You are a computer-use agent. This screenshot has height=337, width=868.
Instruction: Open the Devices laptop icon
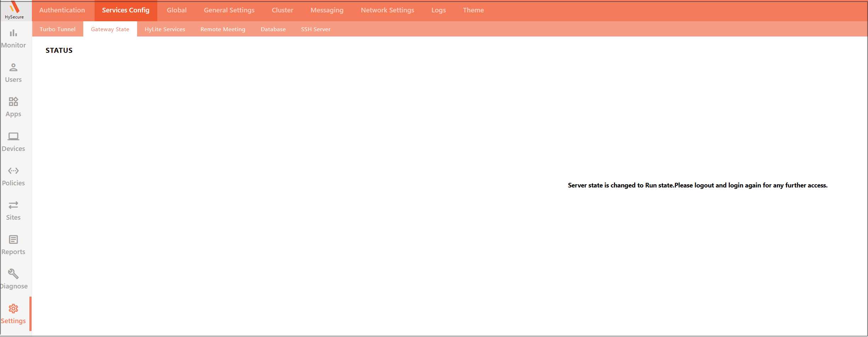tap(13, 136)
